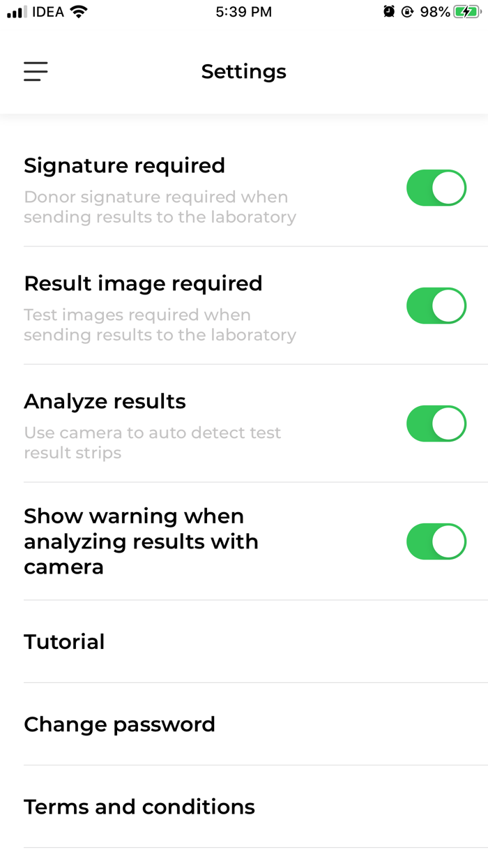Image resolution: width=488 pixels, height=868 pixels.
Task: Turn off Result image required
Action: [x=436, y=306]
